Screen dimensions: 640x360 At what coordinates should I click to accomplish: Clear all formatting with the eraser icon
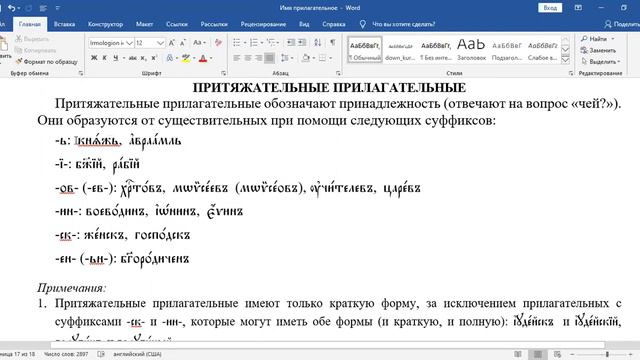click(x=218, y=43)
